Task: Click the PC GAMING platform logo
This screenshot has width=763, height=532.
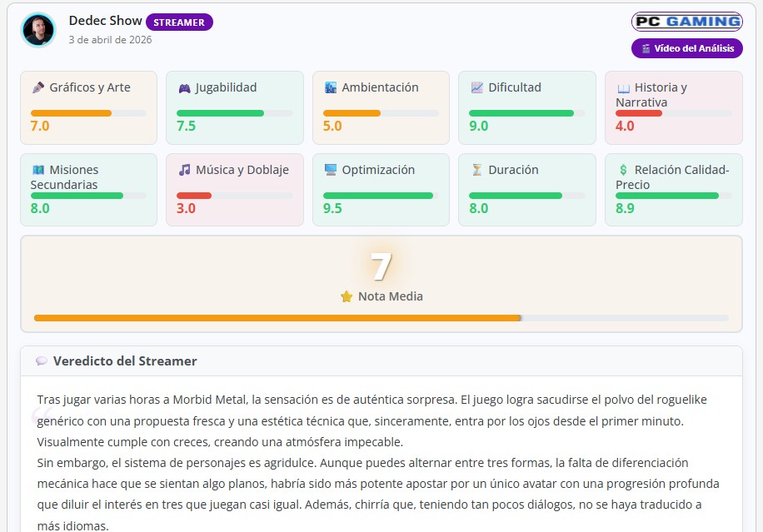Action: click(x=686, y=22)
